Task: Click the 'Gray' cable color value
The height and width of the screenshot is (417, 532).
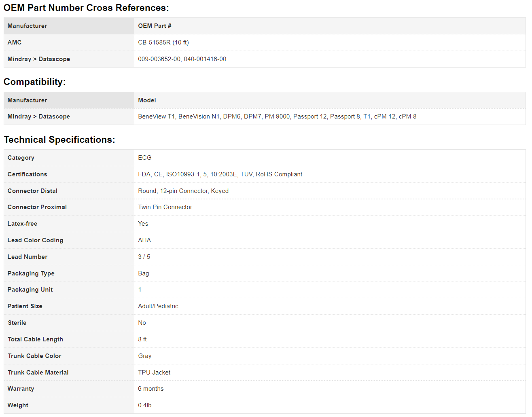Action: [x=145, y=356]
